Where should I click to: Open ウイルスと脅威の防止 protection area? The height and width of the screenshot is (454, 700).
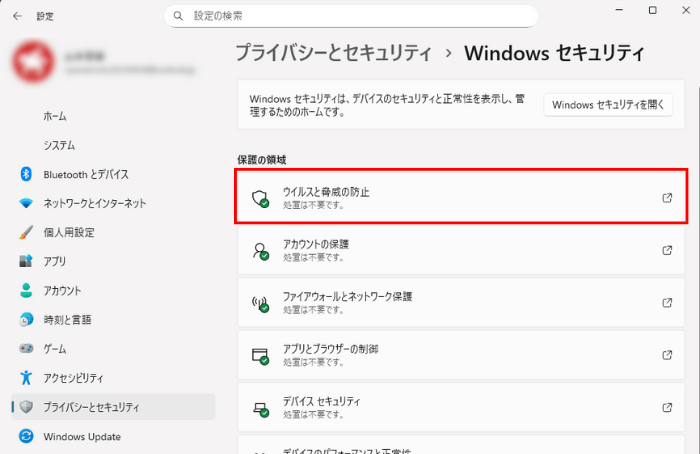point(461,196)
